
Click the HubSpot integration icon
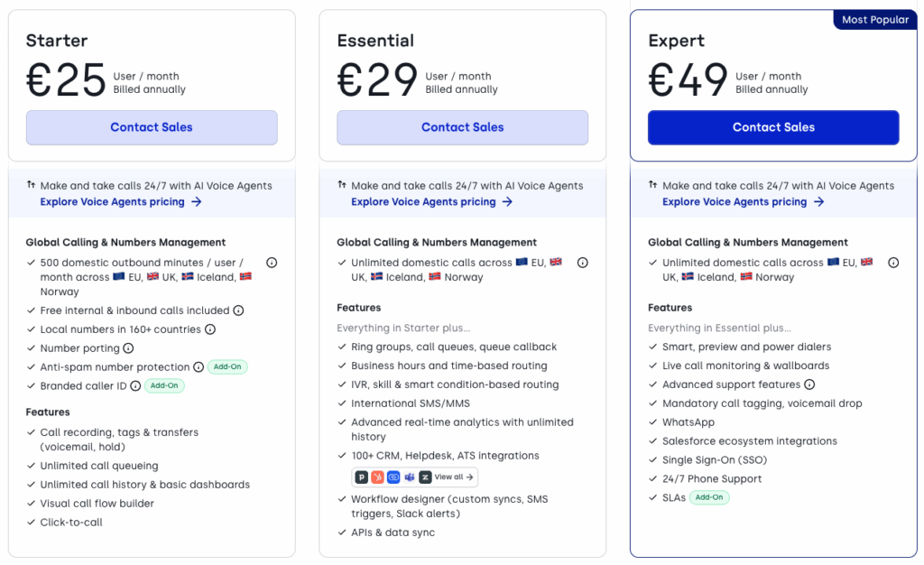click(377, 477)
